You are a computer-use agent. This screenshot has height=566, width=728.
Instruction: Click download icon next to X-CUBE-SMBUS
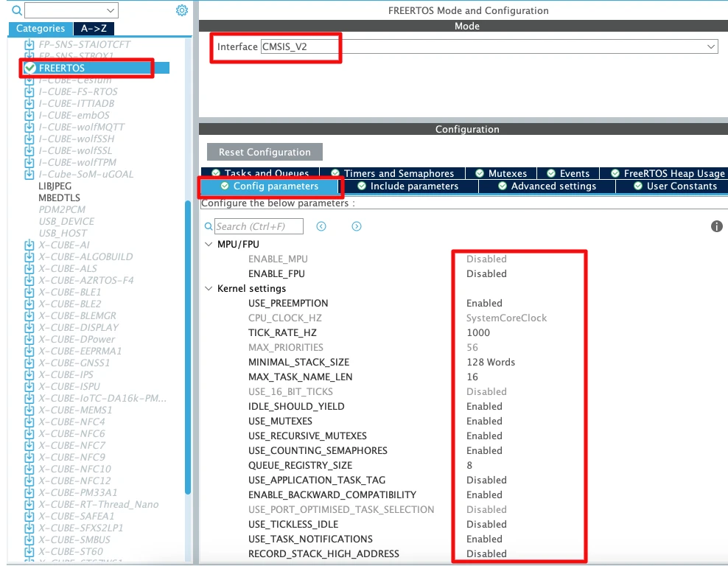[29, 539]
